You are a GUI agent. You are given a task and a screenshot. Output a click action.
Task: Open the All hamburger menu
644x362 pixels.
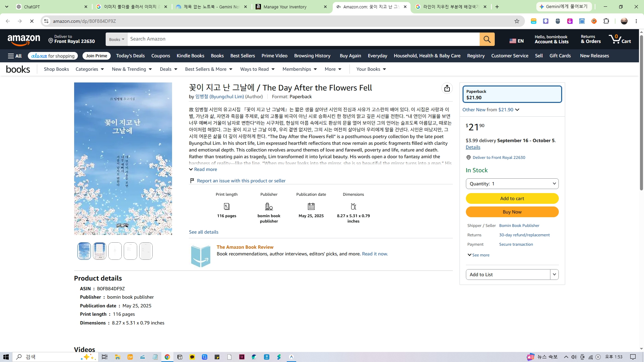coord(15,56)
